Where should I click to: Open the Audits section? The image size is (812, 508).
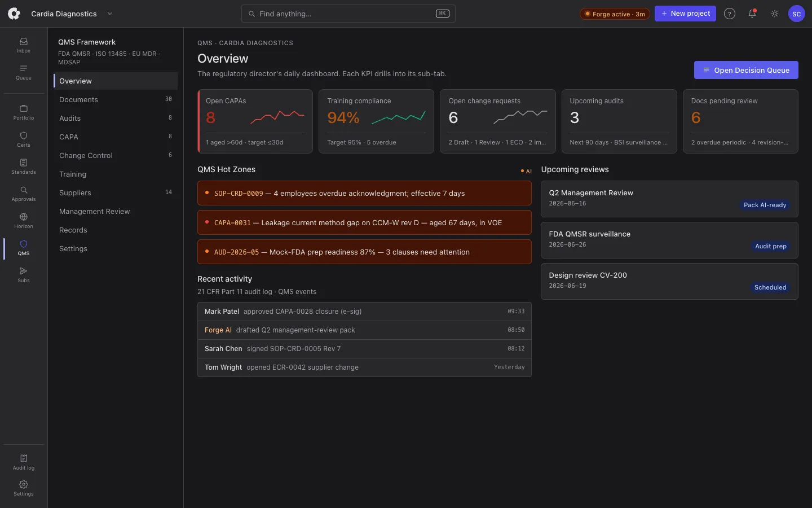116,118
